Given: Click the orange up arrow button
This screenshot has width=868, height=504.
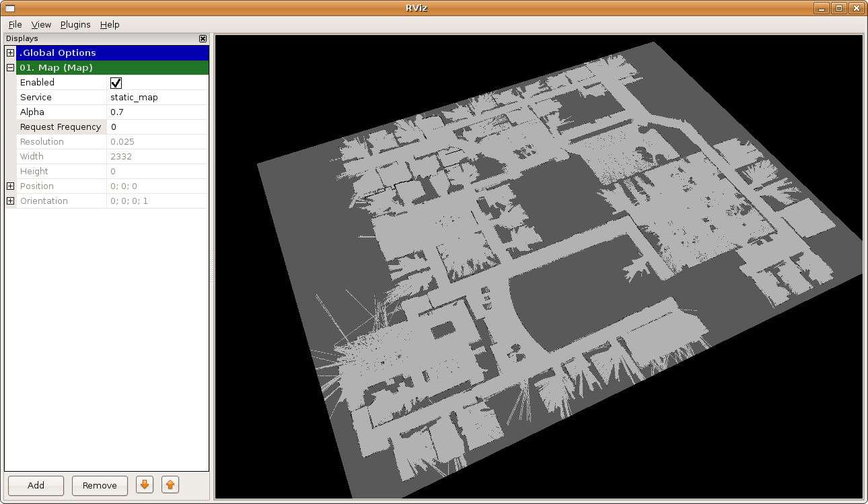Looking at the screenshot, I should (x=170, y=484).
